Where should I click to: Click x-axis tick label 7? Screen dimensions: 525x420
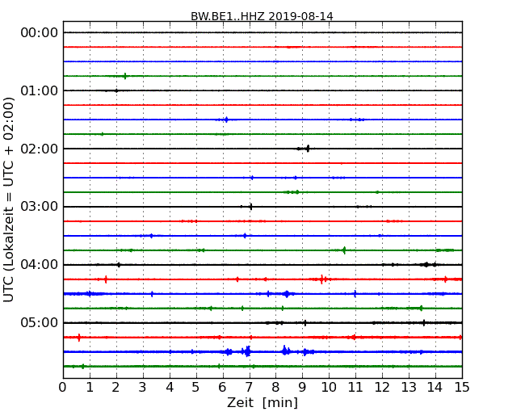[249, 388]
